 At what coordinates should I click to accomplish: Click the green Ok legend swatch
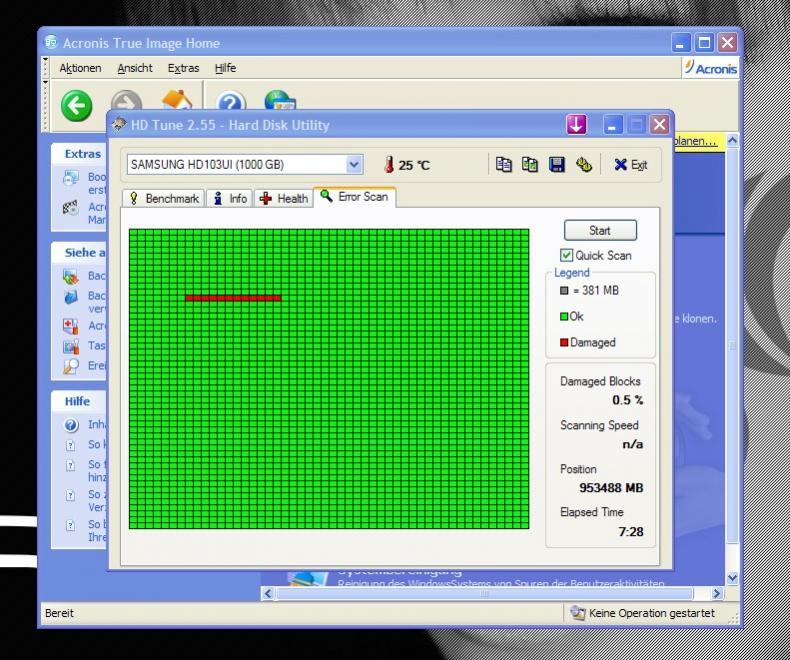(564, 317)
